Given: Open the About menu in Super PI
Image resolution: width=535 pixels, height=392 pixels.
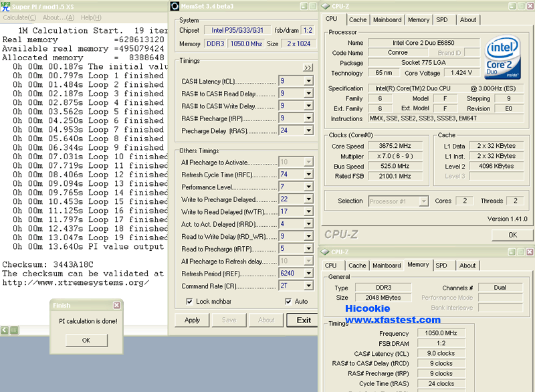Looking at the screenshot, I should (x=58, y=17).
